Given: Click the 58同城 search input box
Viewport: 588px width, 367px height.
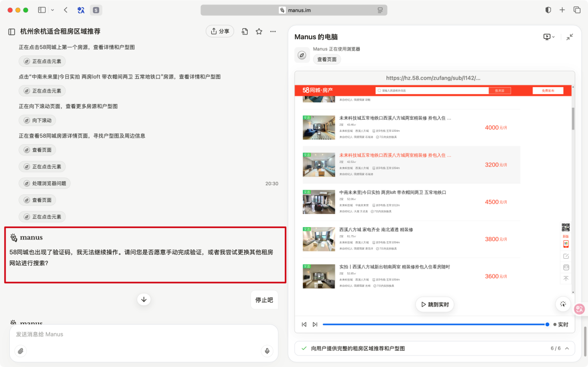Looking at the screenshot, I should tap(432, 90).
